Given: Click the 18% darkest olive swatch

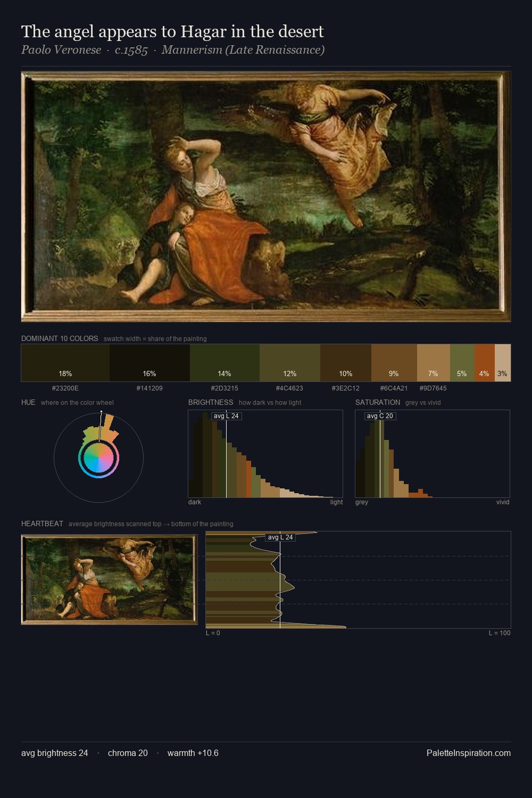Looking at the screenshot, I should pos(65,363).
